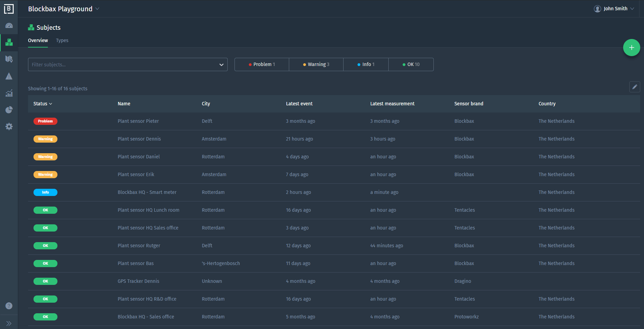Image resolution: width=644 pixels, height=329 pixels.
Task: Open the map location icon in sidebar
Action: (x=9, y=59)
